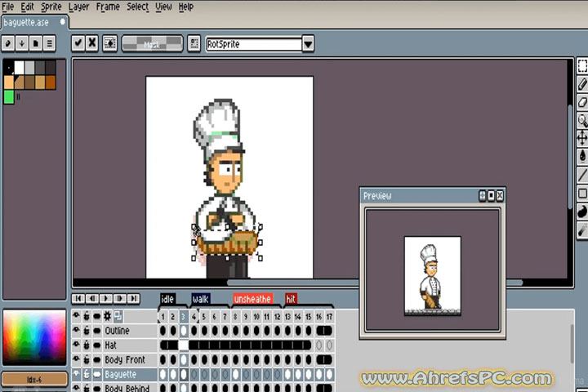Image resolution: width=588 pixels, height=392 pixels.
Task: Jump to first frame
Action: tap(78, 299)
